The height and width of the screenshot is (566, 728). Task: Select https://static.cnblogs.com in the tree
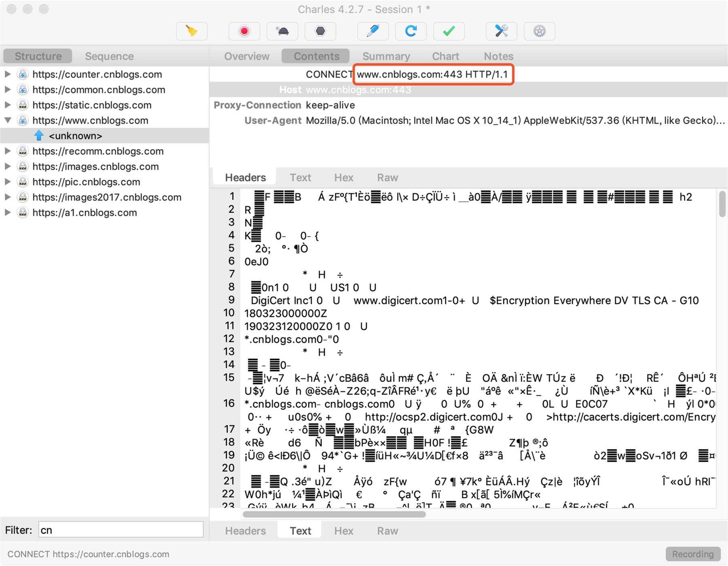pyautogui.click(x=92, y=105)
